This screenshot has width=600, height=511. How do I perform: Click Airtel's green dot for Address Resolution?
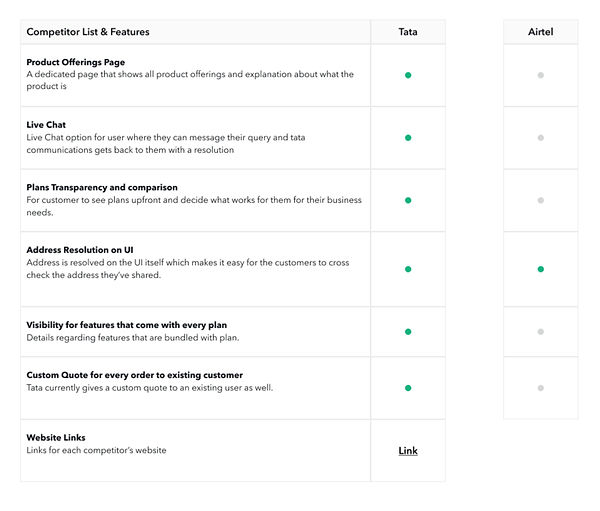541,269
